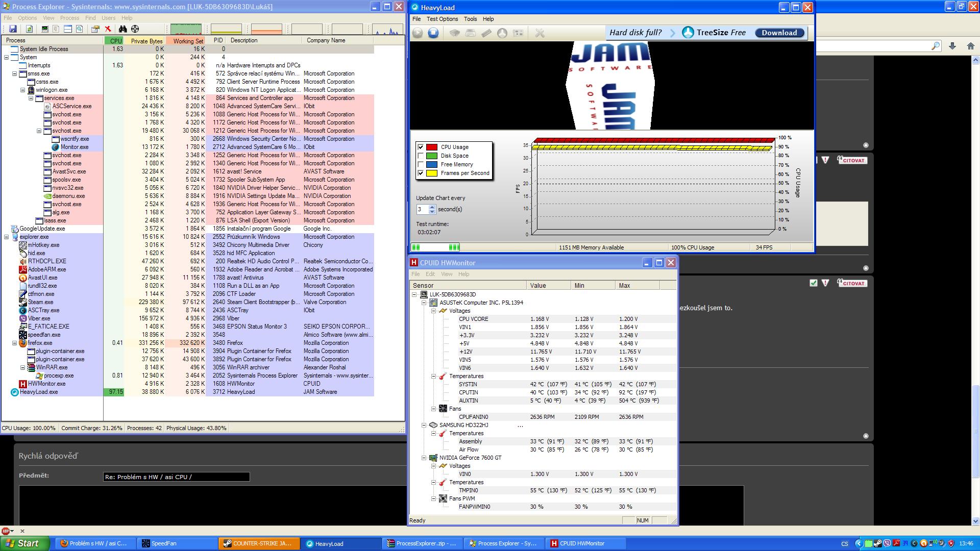Collapse the services.exe tree node

(31, 98)
